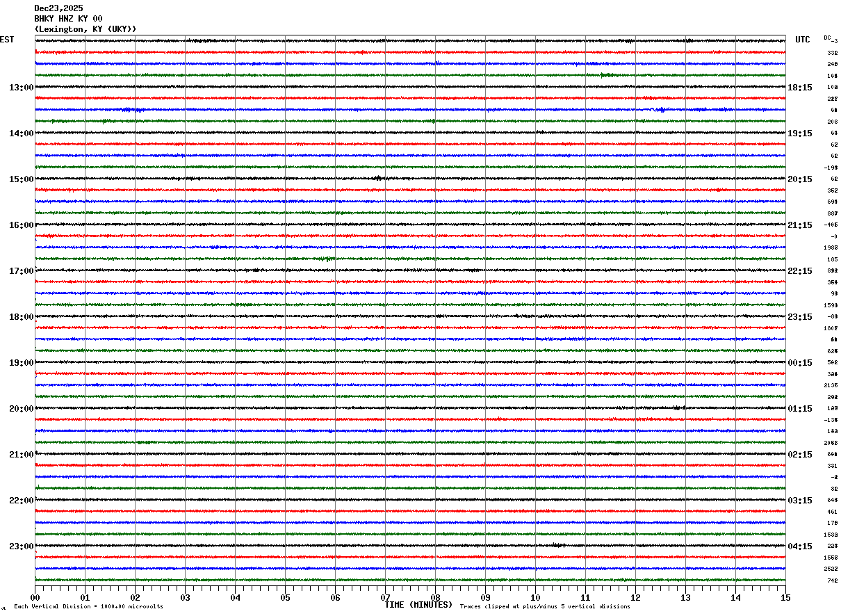Pick the 04:15 UTC time label

coord(800,546)
